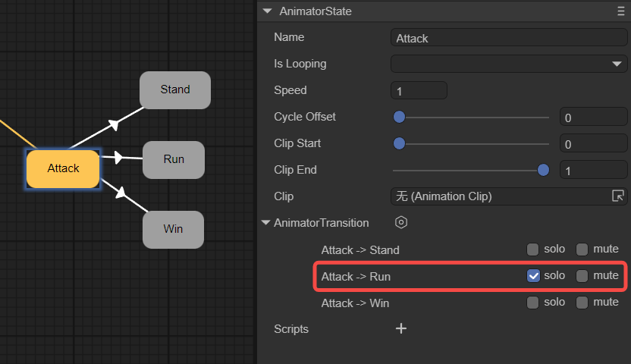Click the arrow from Attack to Win
The width and height of the screenshot is (631, 364).
(x=119, y=193)
